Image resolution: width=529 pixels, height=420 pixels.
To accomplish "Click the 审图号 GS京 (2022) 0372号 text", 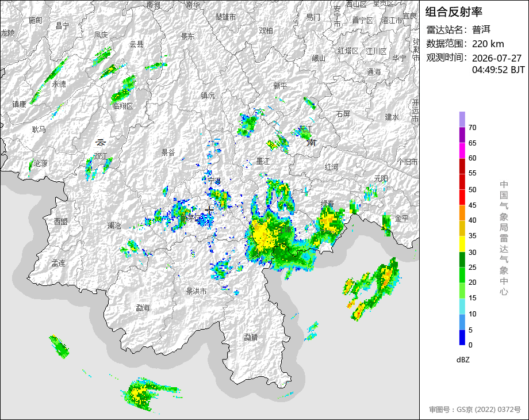I will click(475, 410).
